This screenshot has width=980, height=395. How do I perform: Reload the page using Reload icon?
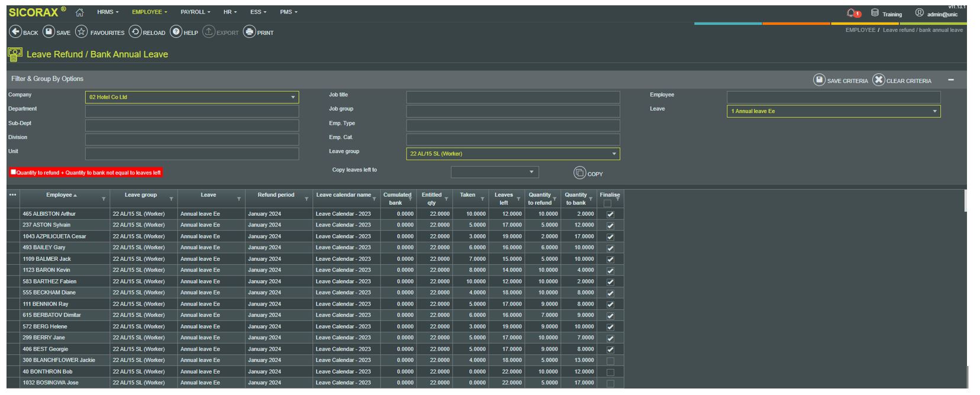(x=135, y=32)
